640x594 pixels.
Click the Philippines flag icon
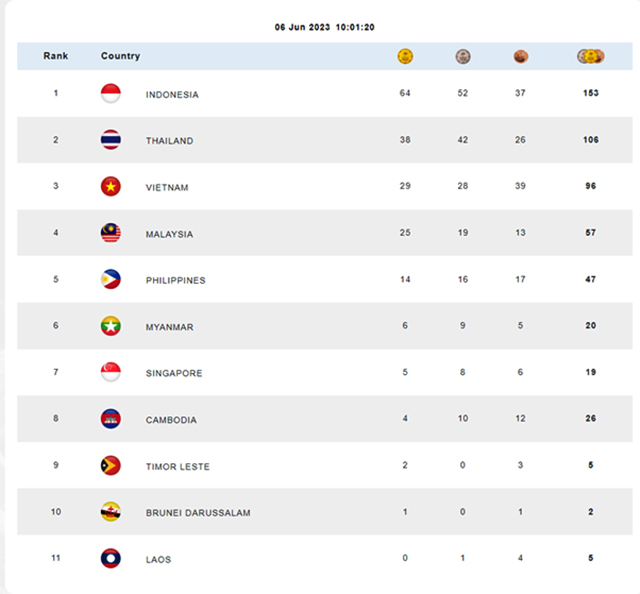111,279
